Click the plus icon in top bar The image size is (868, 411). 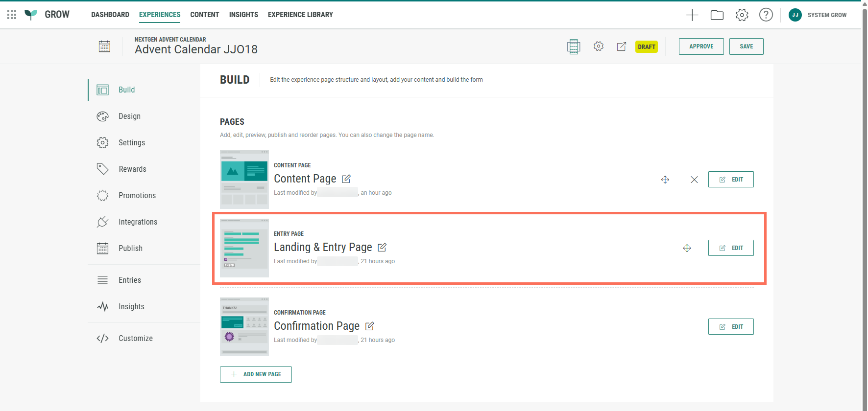point(692,15)
